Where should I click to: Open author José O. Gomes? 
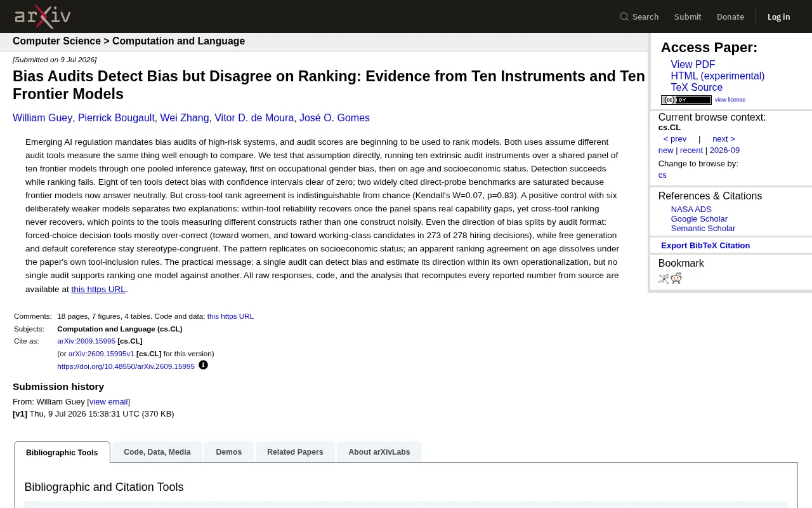[334, 118]
